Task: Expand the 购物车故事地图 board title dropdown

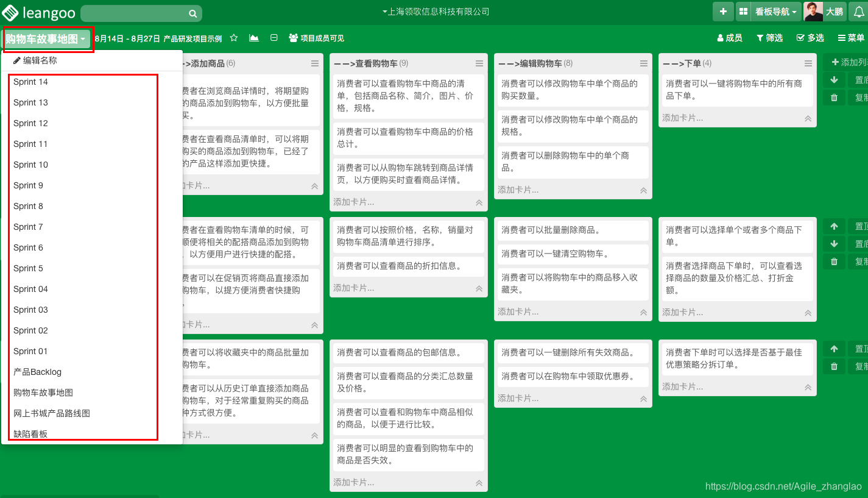Action: [x=46, y=39]
